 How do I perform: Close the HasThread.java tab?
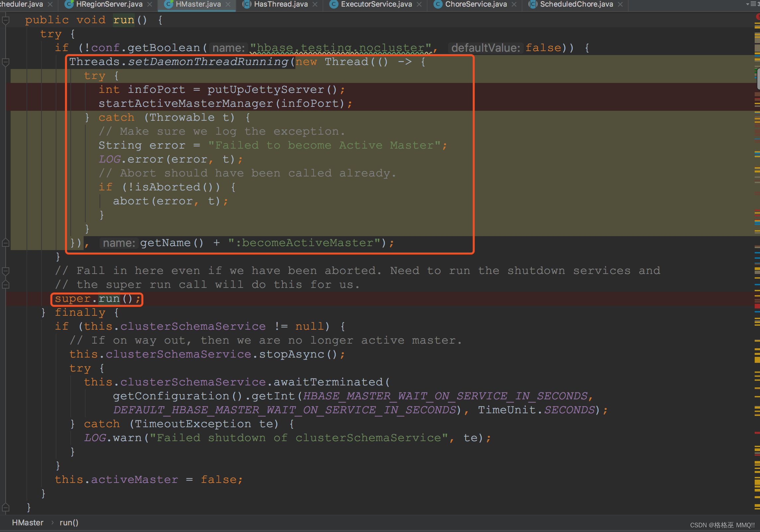coord(315,5)
